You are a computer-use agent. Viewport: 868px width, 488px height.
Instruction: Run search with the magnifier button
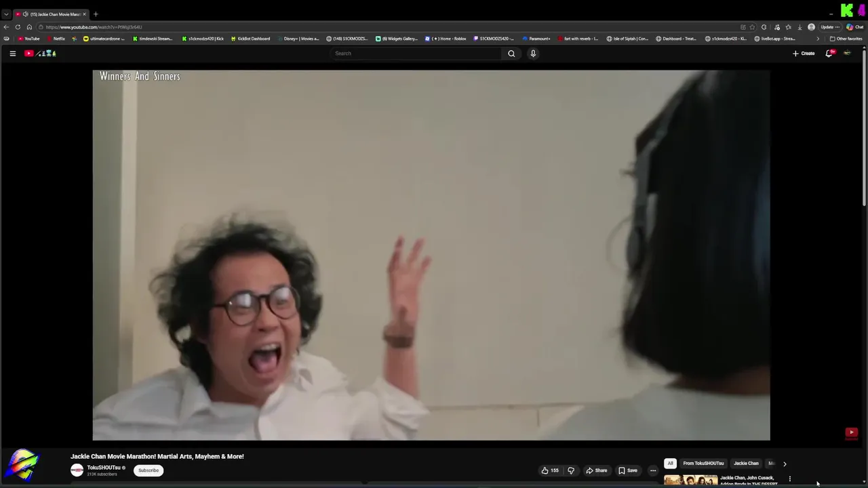pyautogui.click(x=511, y=54)
